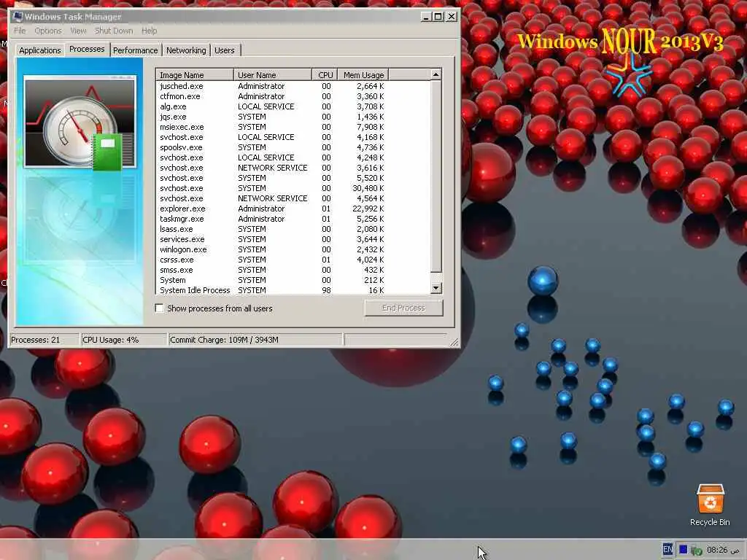Click the 22,992 K memory value
The height and width of the screenshot is (560, 747).
point(368,209)
